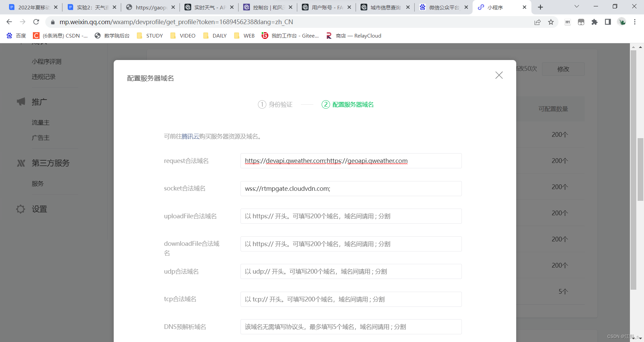Screen dimensions: 644x342
Task: Open the DAILY bookmark folder
Action: tap(215, 36)
